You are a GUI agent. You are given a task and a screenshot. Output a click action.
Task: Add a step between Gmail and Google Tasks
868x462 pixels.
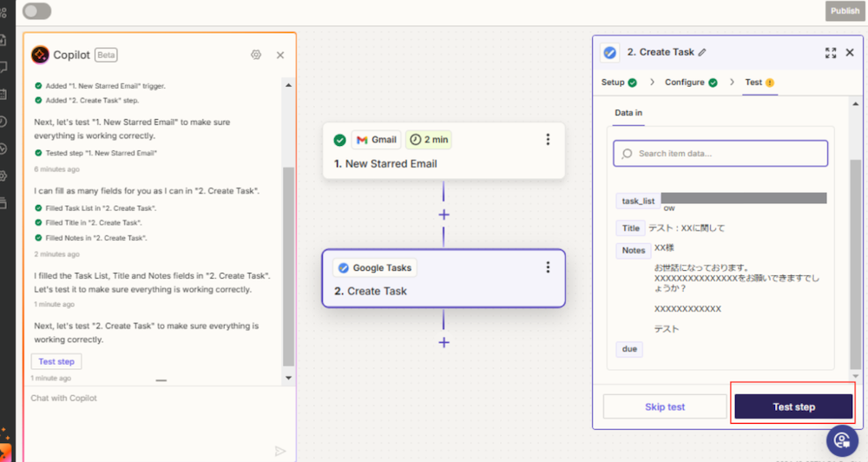(444, 214)
